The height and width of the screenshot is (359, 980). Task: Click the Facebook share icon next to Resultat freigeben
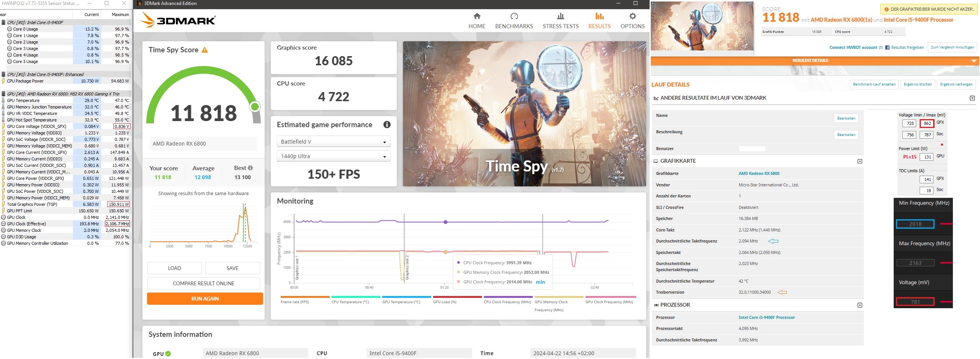pyautogui.click(x=887, y=48)
